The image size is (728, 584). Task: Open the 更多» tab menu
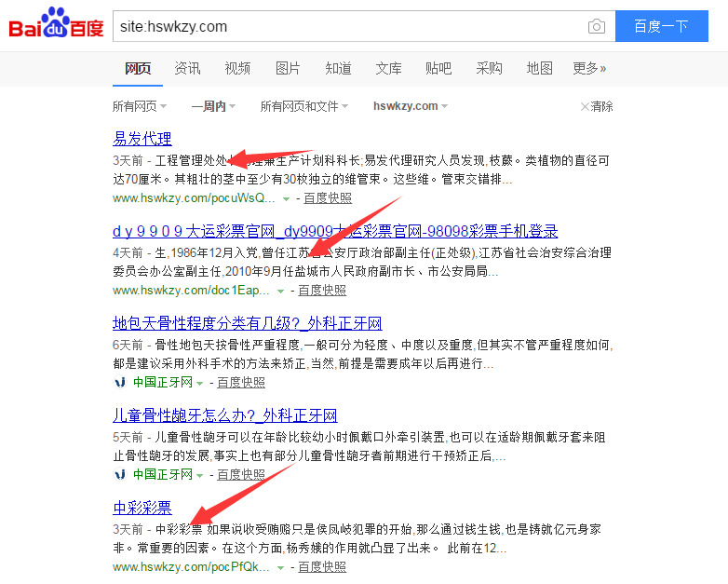(589, 69)
